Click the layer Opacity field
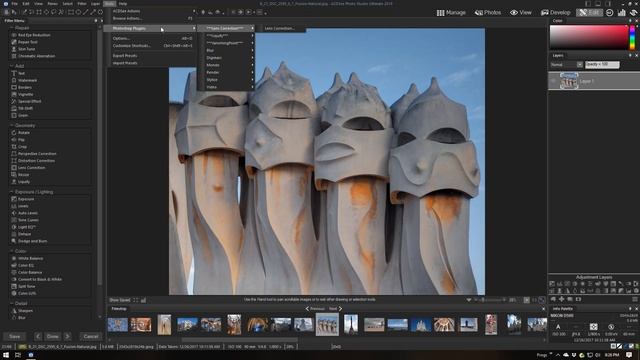Image resolution: width=640 pixels, height=360 pixels. point(602,65)
